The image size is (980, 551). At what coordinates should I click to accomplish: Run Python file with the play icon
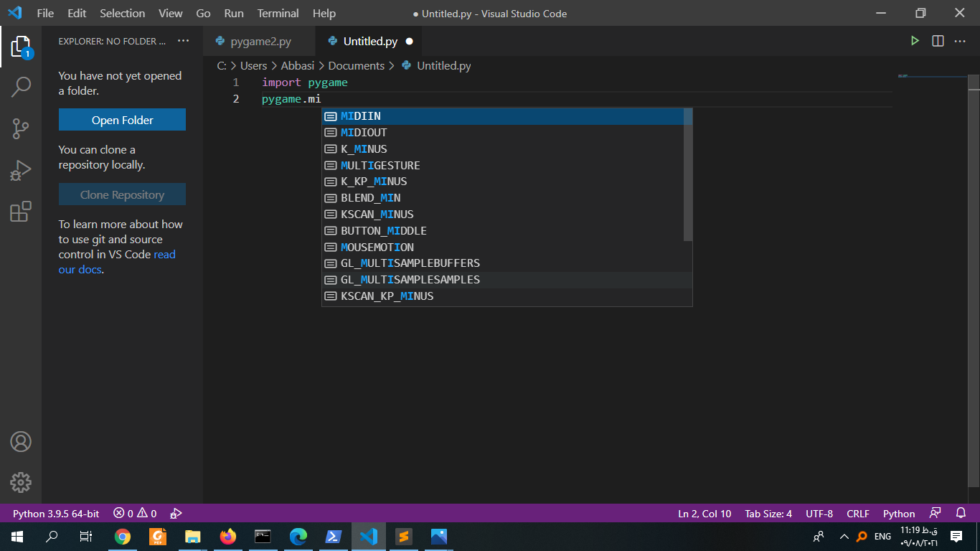coord(915,41)
